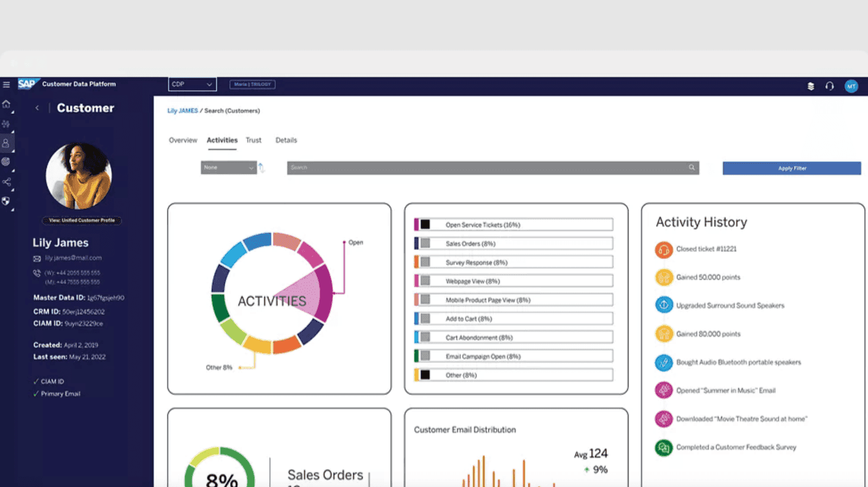Select the magenta Open Service Tickets color swatch
Screen dimensions: 868x487
coord(417,224)
